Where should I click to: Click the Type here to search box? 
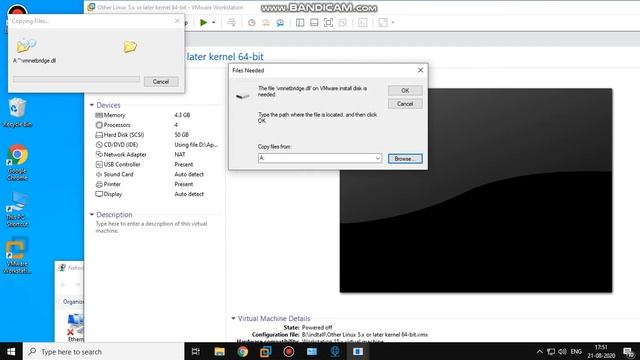coord(104,351)
